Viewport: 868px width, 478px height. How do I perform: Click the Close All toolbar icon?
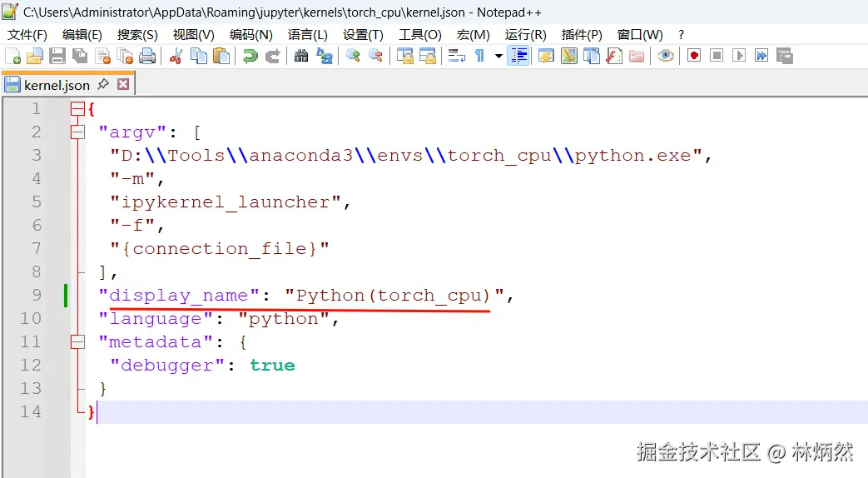click(x=125, y=56)
